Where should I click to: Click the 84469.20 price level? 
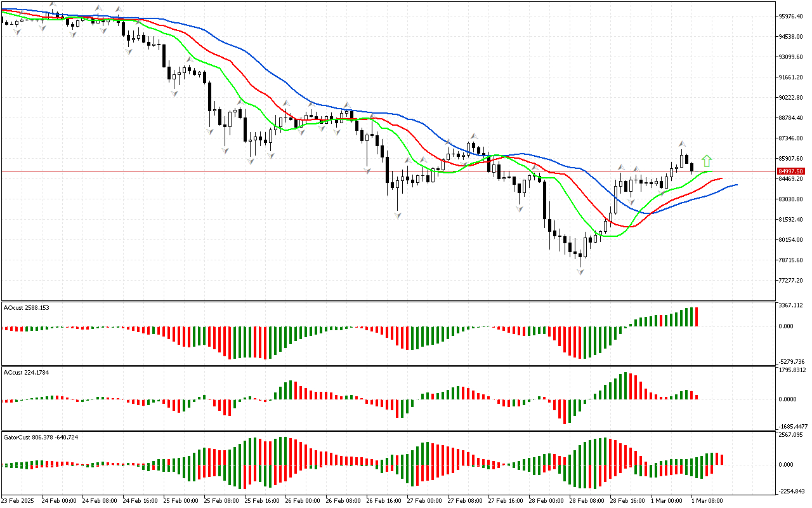(x=792, y=179)
